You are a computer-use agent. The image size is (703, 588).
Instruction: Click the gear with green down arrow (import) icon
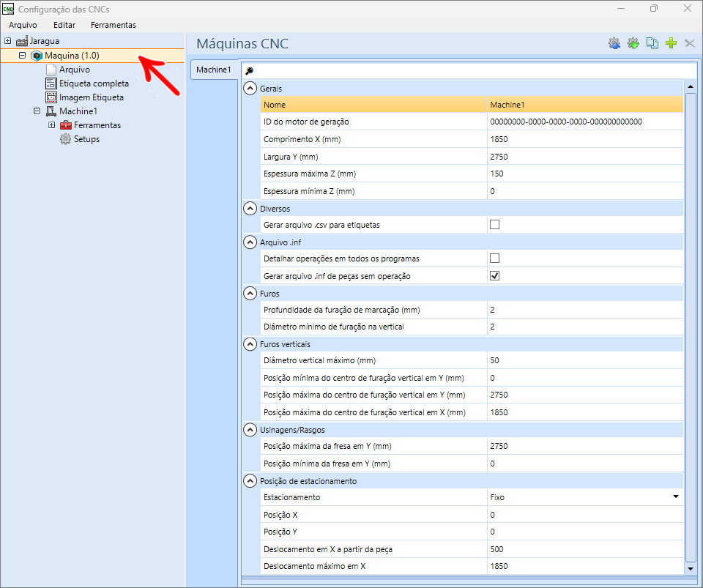coord(633,43)
